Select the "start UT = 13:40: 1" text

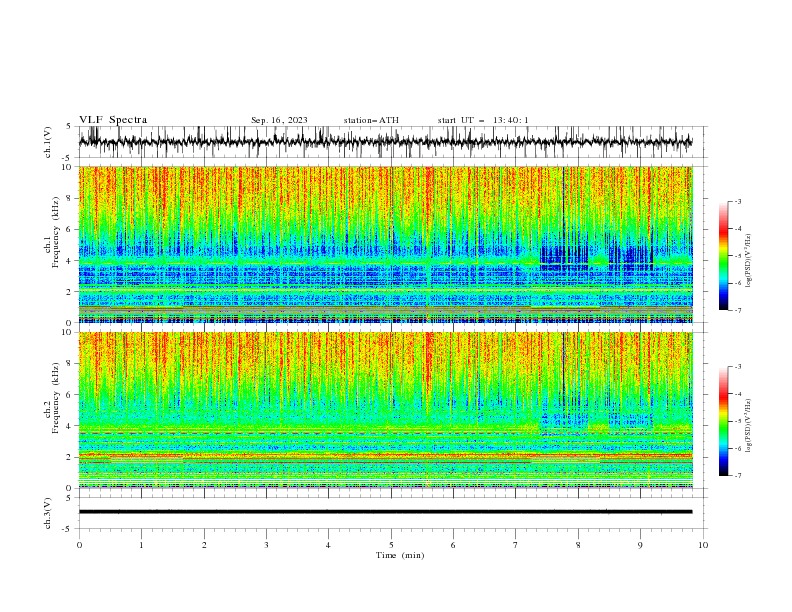[x=483, y=120]
